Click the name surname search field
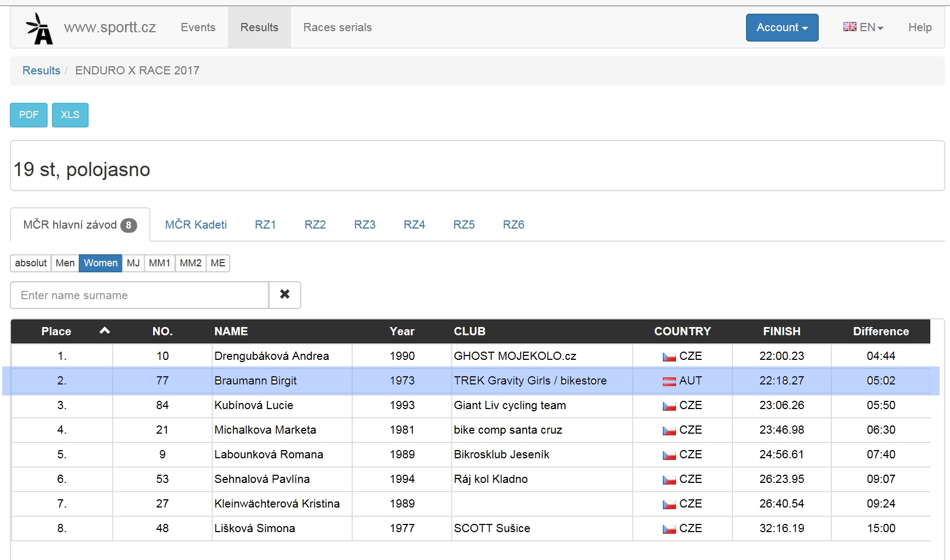 (139, 295)
